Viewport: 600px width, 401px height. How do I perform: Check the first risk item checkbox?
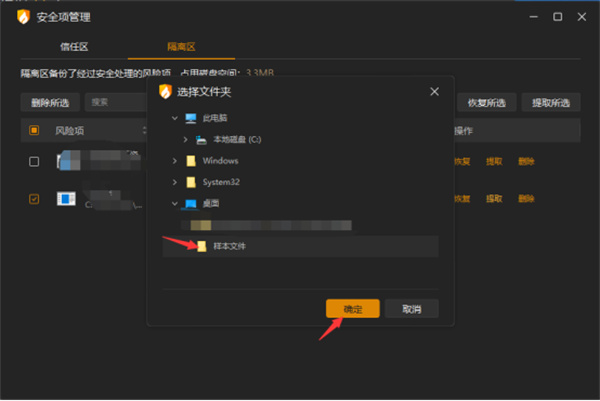pos(34,161)
